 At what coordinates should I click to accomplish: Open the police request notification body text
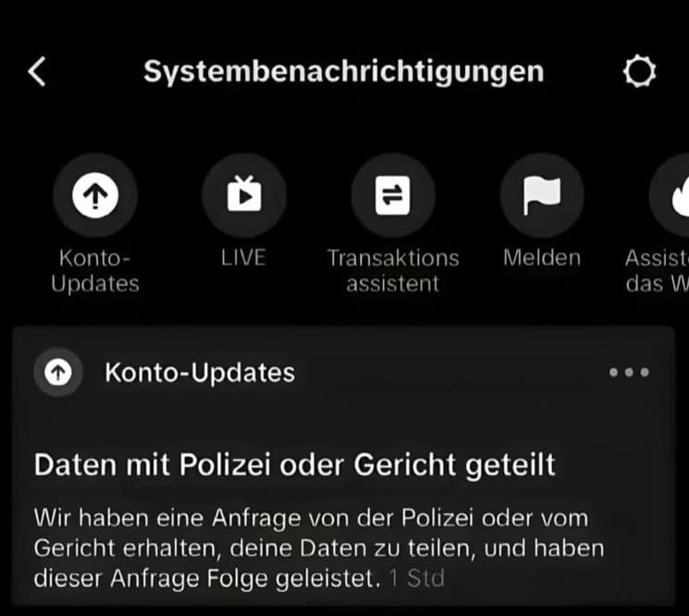(319, 548)
